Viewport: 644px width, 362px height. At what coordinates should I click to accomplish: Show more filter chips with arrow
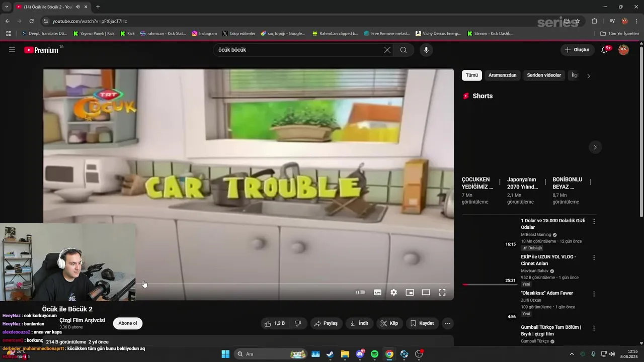(x=589, y=76)
